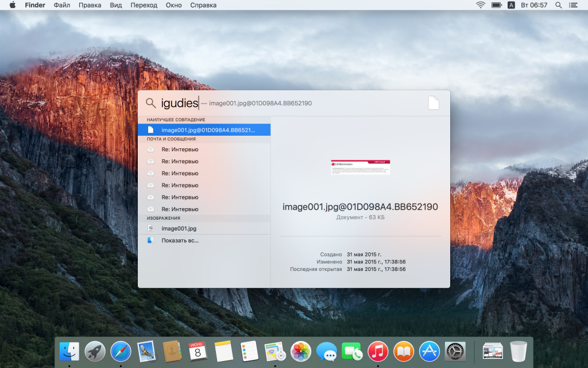Select image001.jpg under Изображения

point(179,228)
